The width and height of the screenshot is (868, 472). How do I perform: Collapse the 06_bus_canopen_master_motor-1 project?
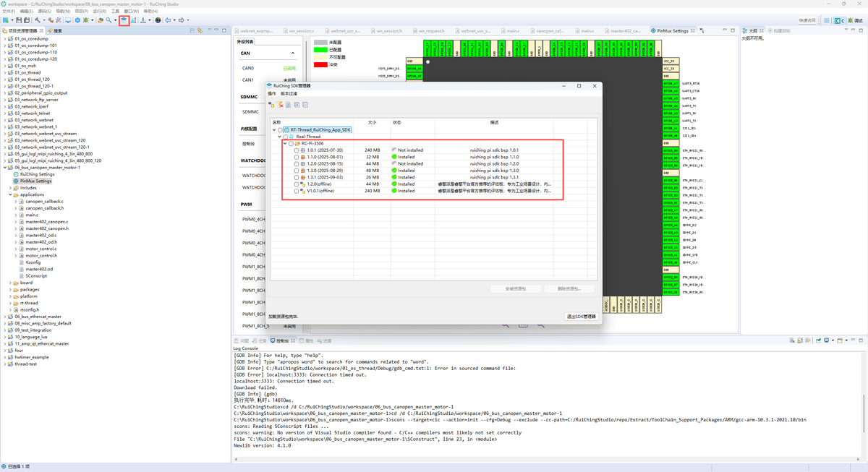(x=5, y=168)
